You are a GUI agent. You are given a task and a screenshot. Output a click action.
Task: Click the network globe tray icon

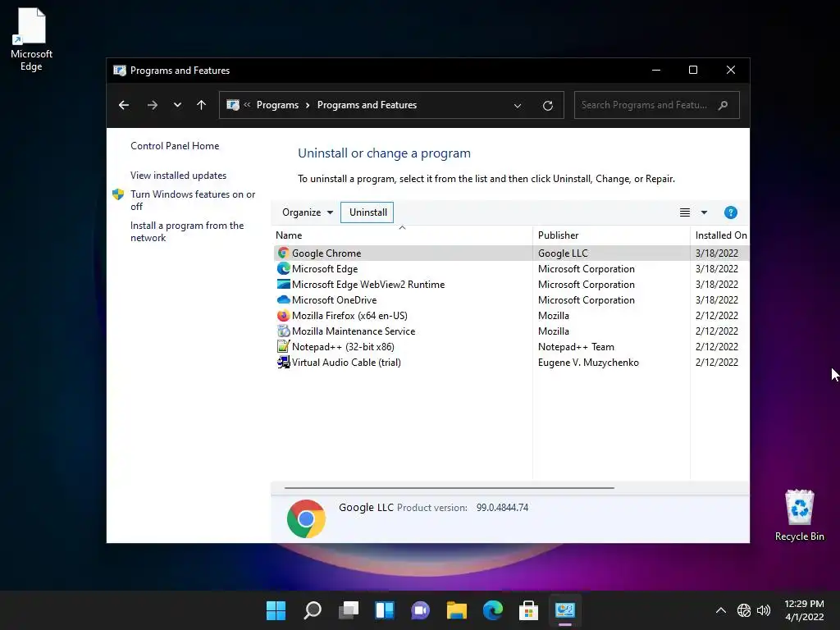click(743, 610)
